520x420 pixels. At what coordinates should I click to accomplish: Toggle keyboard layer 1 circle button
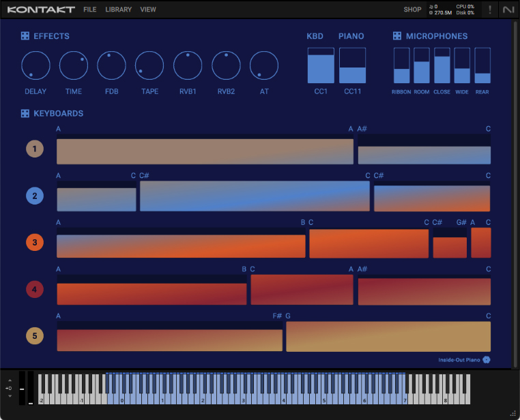click(x=35, y=149)
